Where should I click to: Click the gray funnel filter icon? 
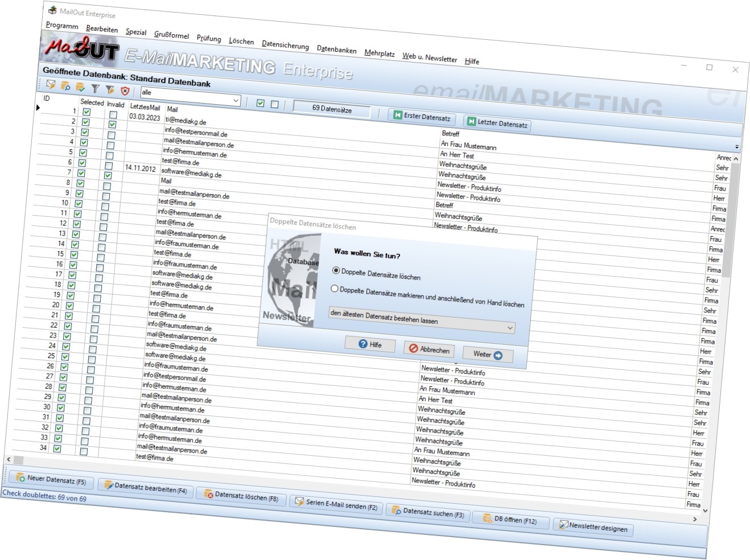(95, 88)
